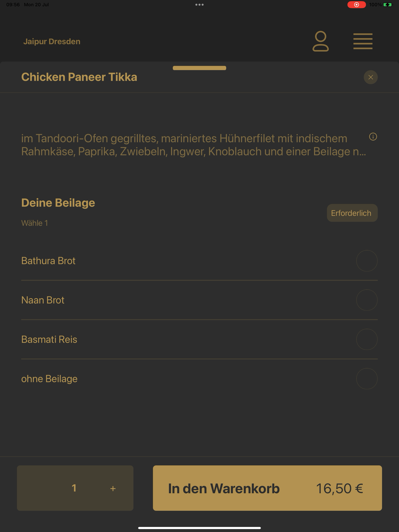Tap the Naan Brot option label
The height and width of the screenshot is (532, 399).
point(43,300)
